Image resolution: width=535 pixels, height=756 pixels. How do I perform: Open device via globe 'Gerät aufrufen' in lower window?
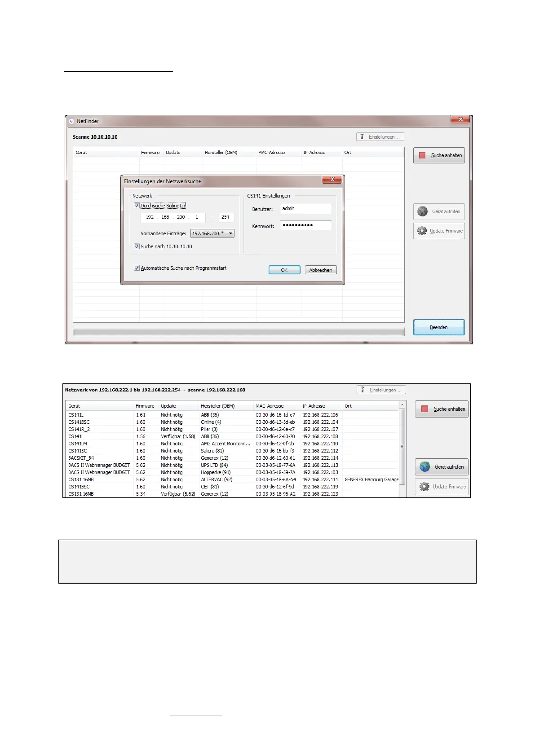click(x=442, y=467)
